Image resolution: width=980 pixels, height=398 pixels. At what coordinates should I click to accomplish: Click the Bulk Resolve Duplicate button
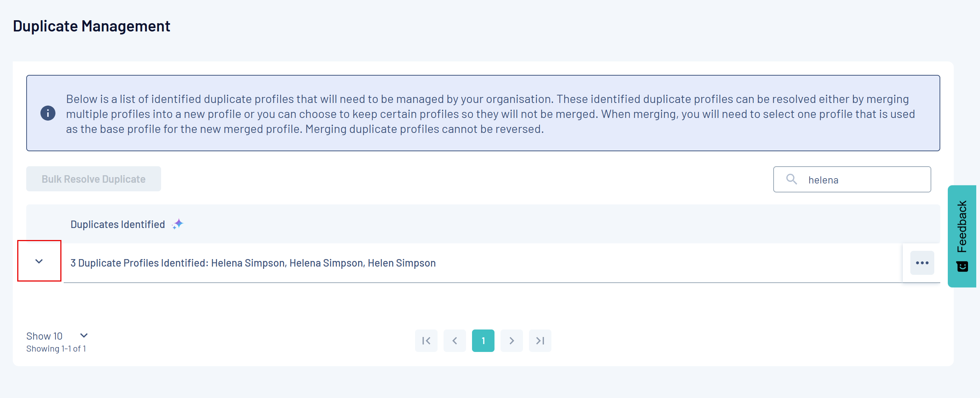pyautogui.click(x=93, y=179)
